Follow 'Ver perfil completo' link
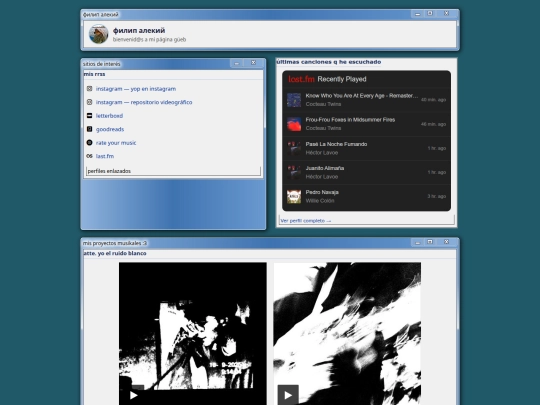Screen dimensions: 540x405 (305, 220)
